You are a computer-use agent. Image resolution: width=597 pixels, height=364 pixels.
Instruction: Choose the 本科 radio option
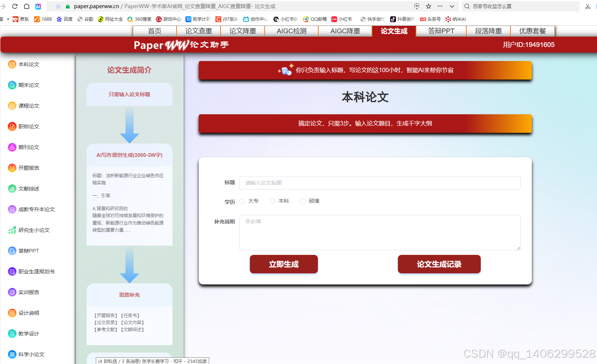(x=273, y=201)
